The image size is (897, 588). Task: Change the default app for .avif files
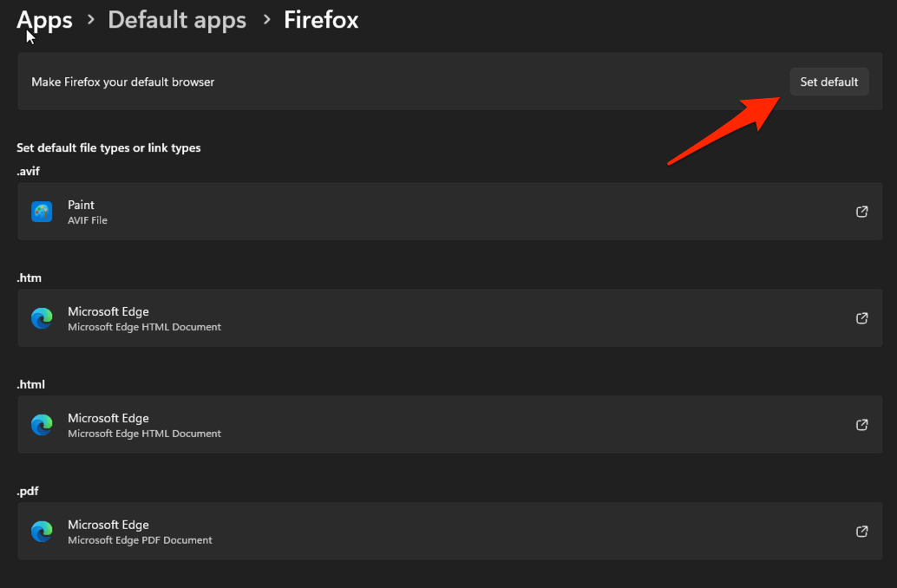click(434, 211)
